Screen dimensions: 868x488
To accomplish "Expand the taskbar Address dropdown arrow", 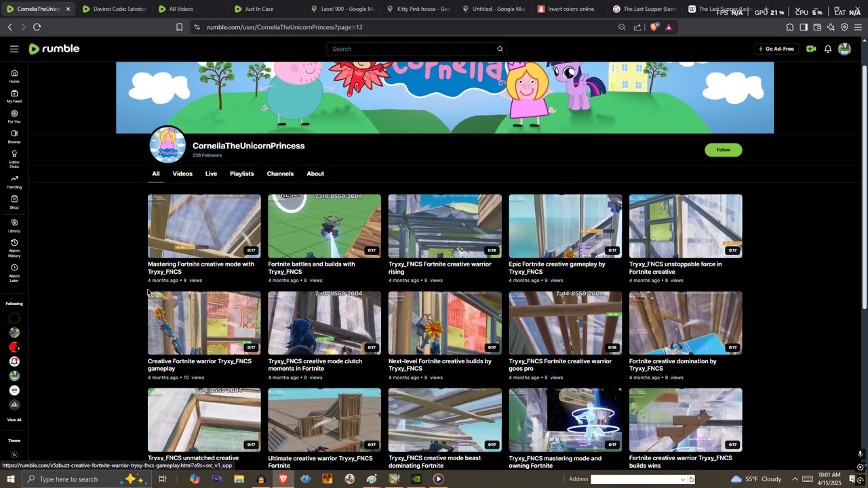I will click(x=683, y=479).
